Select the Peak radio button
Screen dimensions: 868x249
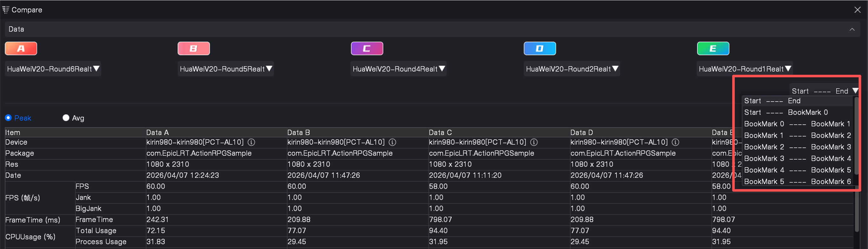pos(9,118)
